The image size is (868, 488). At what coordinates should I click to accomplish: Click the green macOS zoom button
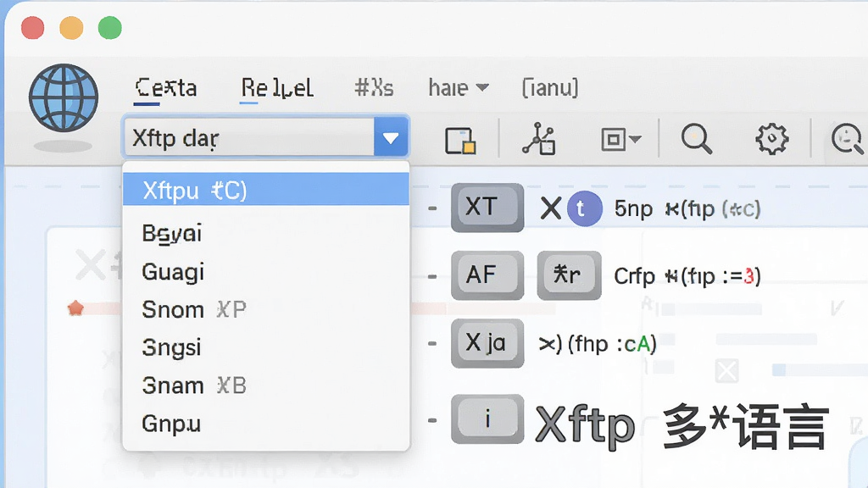point(109,28)
